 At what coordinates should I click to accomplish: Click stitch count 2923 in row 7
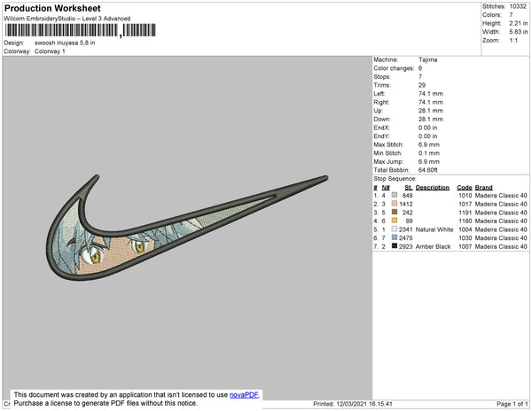click(x=406, y=246)
